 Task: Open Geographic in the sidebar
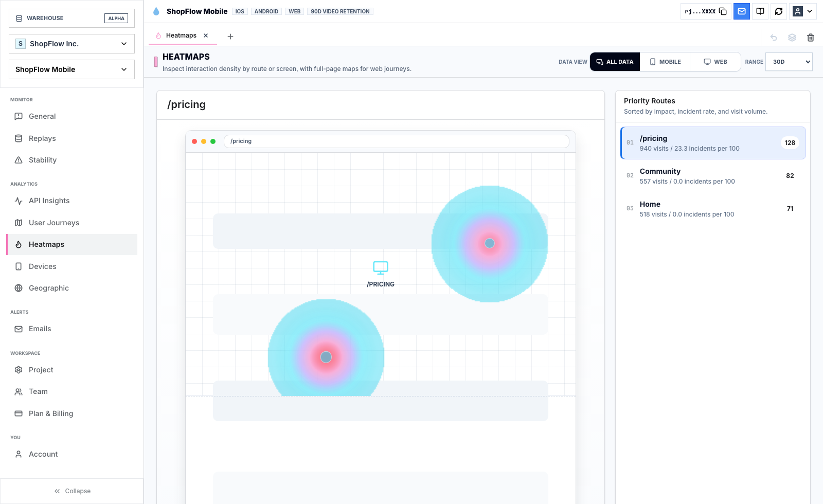[x=71, y=288]
